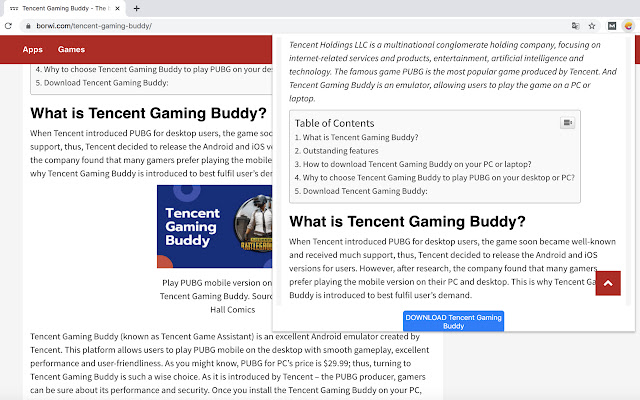Reload the page with the refresh icon
This screenshot has height=400, width=640.
point(8,26)
